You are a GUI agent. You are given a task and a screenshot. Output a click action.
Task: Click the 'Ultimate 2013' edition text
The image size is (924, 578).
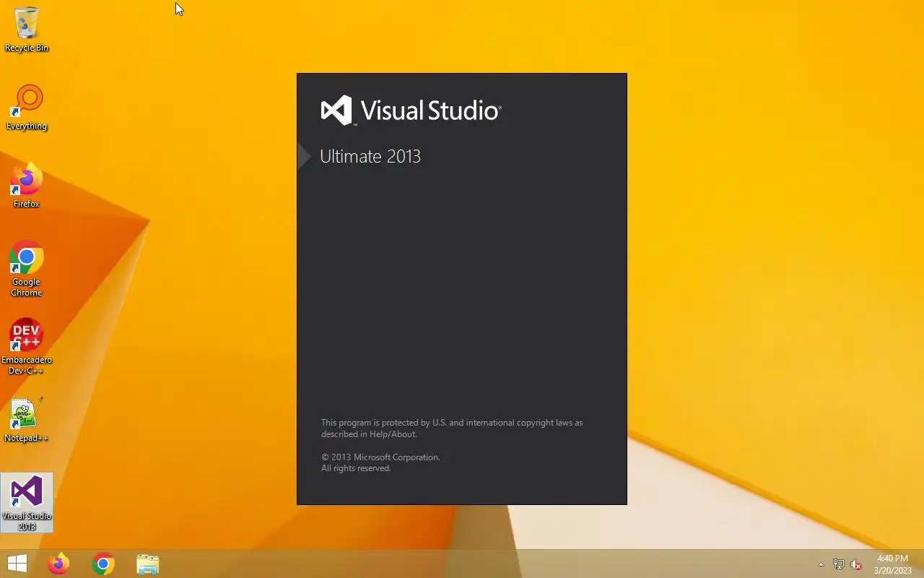[370, 156]
